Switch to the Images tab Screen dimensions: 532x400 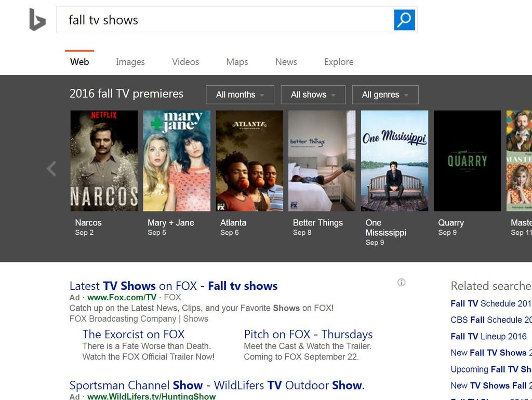pyautogui.click(x=130, y=62)
